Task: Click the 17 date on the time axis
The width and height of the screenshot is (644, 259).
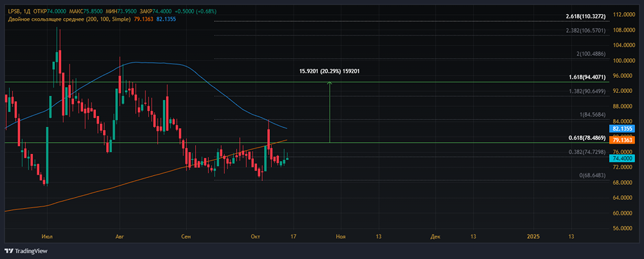Action: click(293, 236)
